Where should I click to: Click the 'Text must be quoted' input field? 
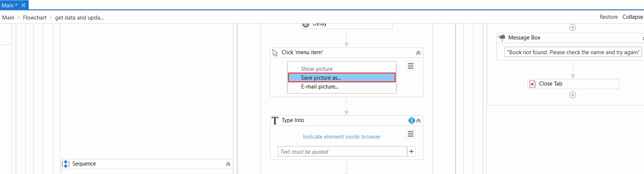click(342, 152)
